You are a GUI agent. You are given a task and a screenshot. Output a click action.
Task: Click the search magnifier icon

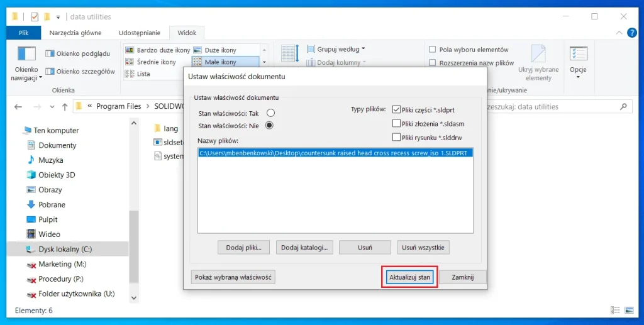point(623,107)
